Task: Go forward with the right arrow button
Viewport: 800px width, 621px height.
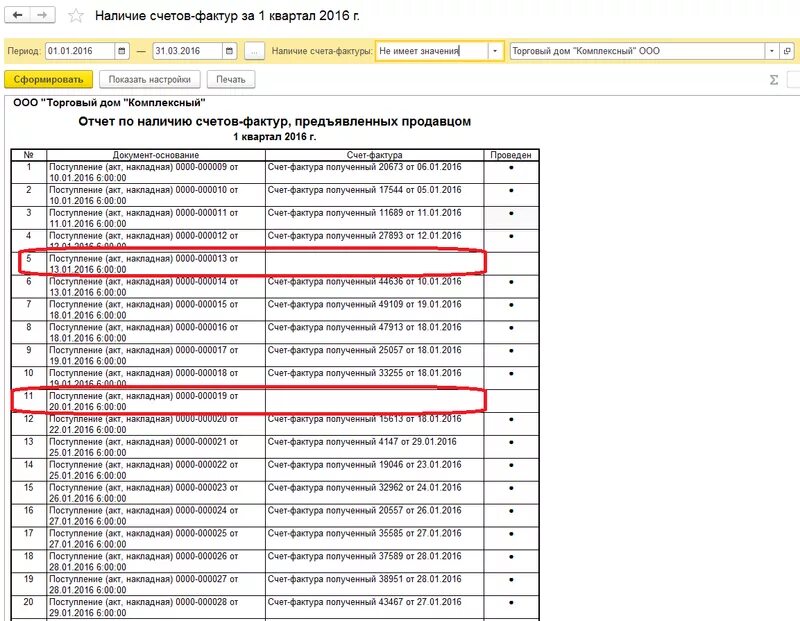Action: coord(42,15)
